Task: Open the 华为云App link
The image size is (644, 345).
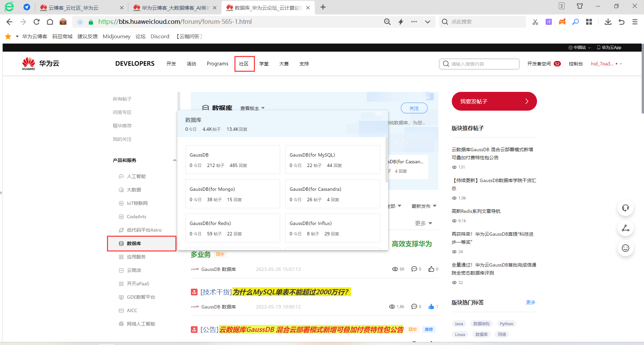Action: click(x=609, y=48)
